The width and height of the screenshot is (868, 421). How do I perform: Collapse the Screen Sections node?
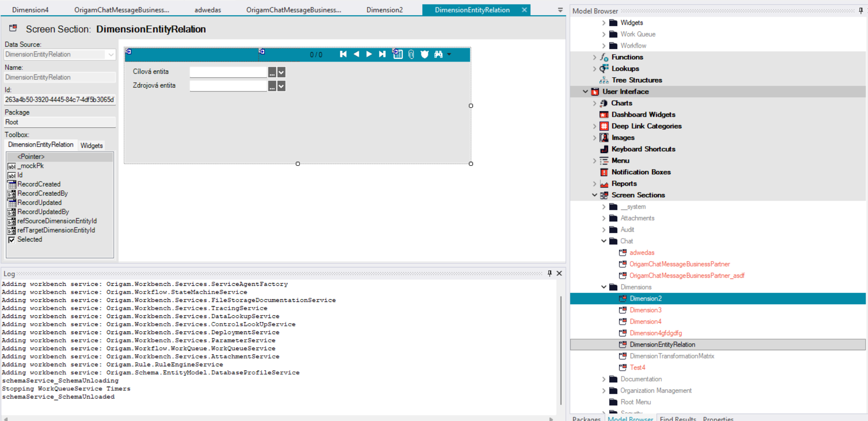pos(595,195)
